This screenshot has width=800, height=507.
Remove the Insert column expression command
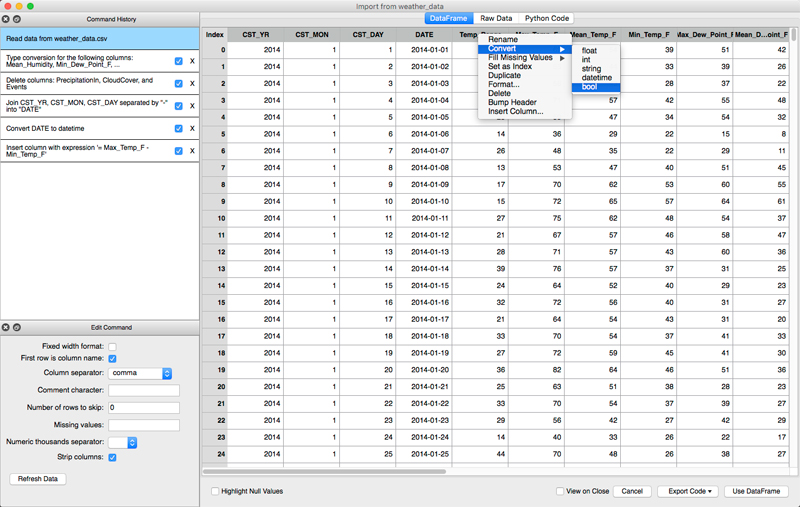tap(192, 151)
